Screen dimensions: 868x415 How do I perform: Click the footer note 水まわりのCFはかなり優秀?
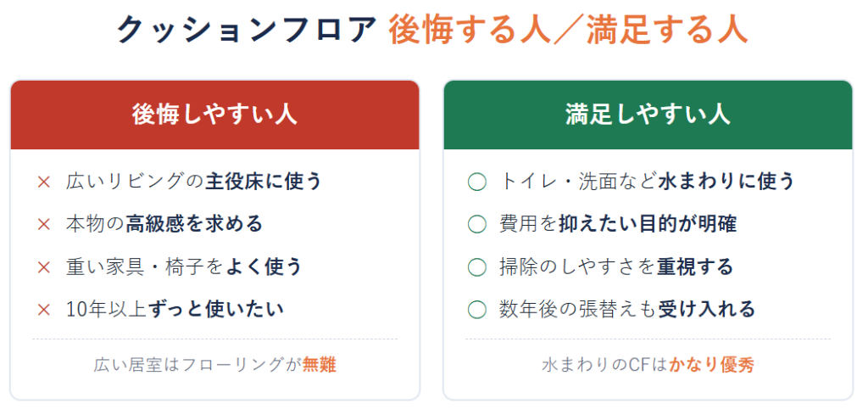[648, 365]
